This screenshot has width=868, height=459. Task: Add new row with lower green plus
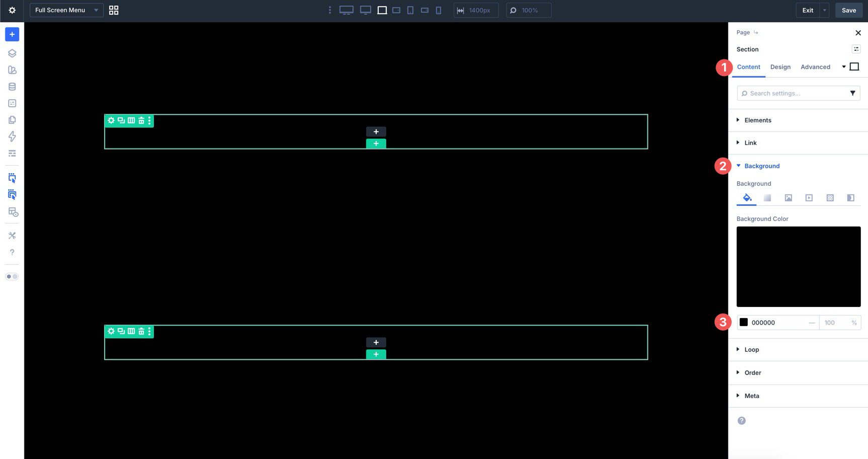(x=376, y=354)
